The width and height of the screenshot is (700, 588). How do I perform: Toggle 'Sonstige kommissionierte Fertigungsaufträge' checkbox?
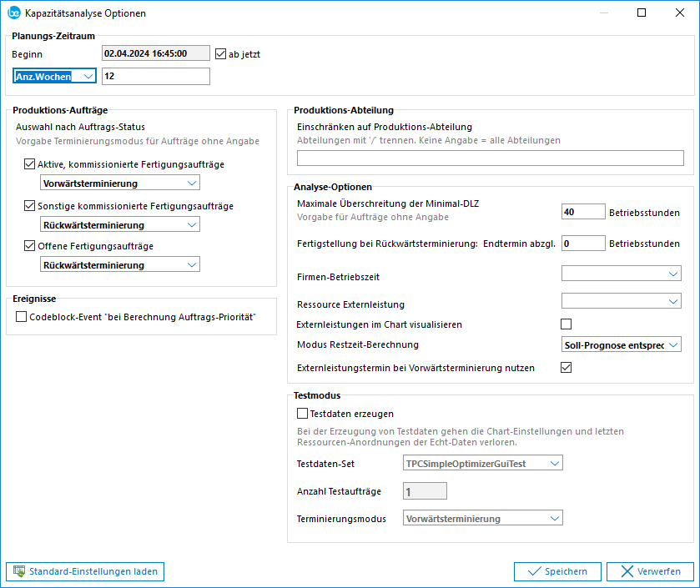(x=31, y=206)
